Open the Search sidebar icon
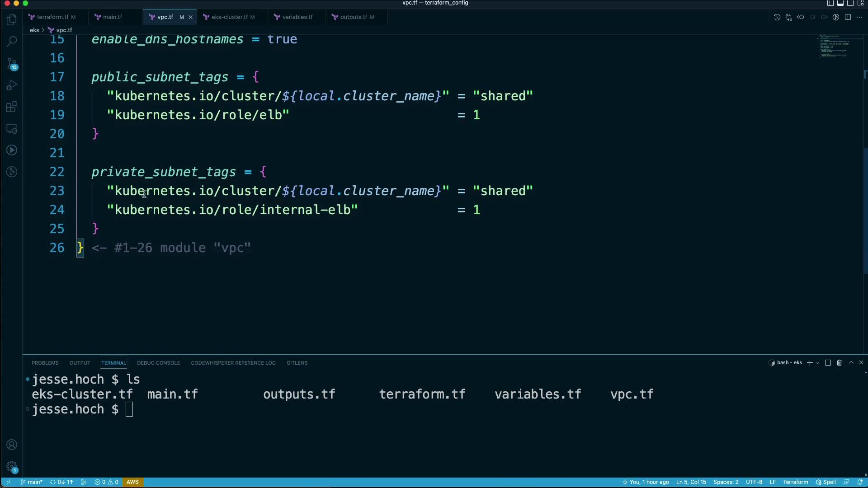The width and height of the screenshot is (868, 488). (12, 41)
